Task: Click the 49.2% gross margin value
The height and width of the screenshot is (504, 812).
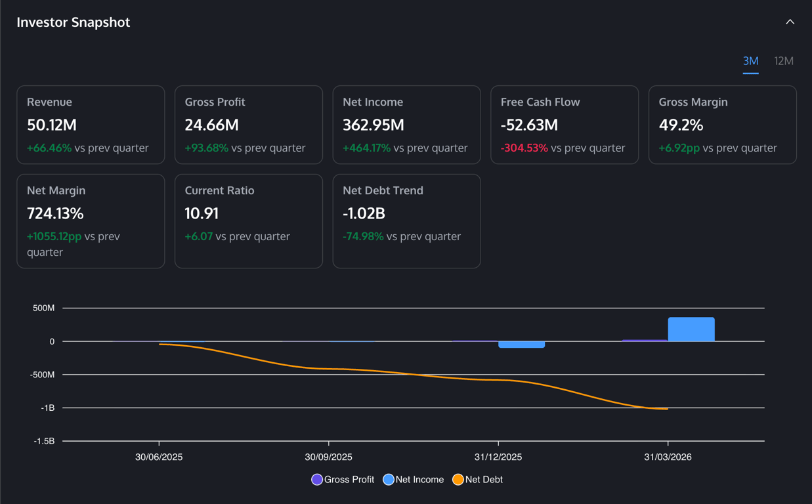Action: point(681,125)
